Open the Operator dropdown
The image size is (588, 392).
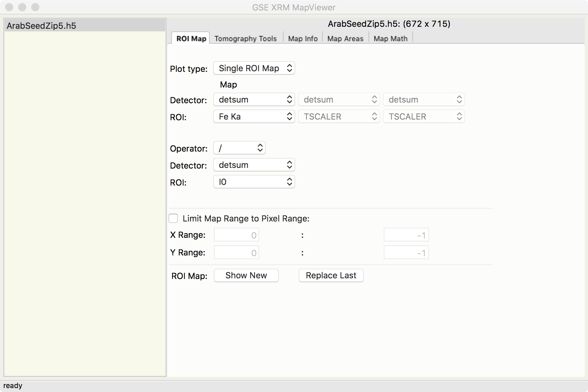(239, 148)
